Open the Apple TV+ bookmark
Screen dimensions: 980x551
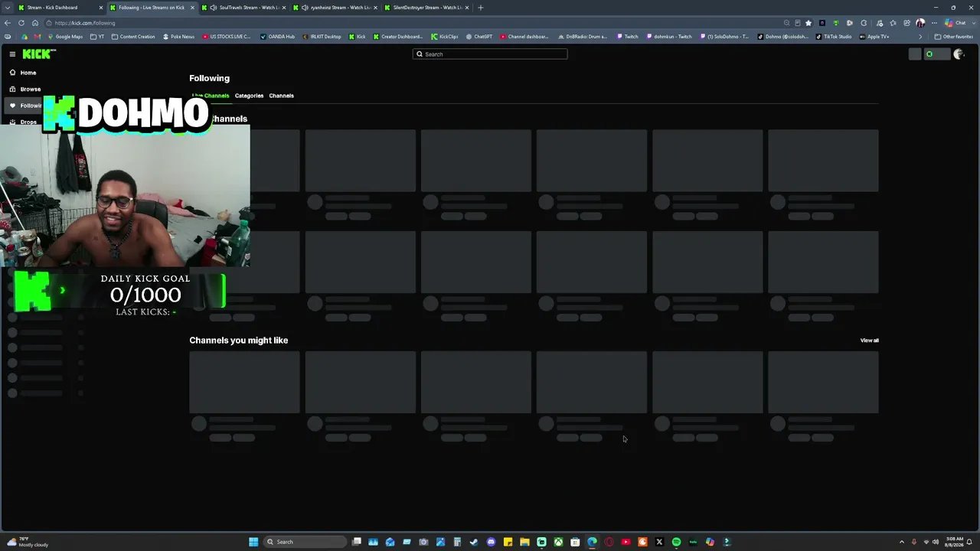click(x=874, y=37)
